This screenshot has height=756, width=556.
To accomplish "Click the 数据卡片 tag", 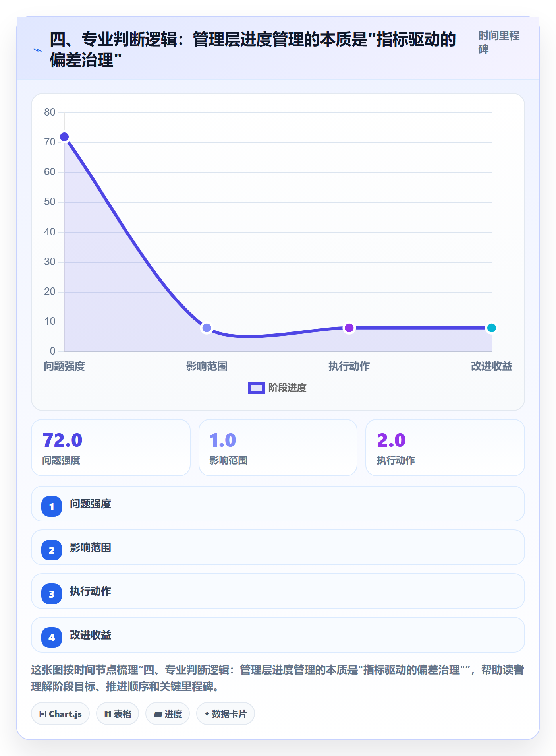I will [x=226, y=714].
